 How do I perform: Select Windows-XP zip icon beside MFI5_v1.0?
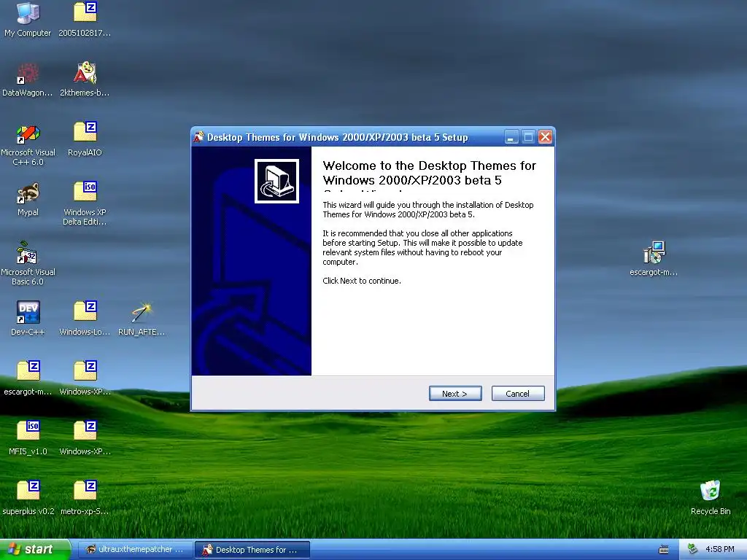click(x=85, y=432)
